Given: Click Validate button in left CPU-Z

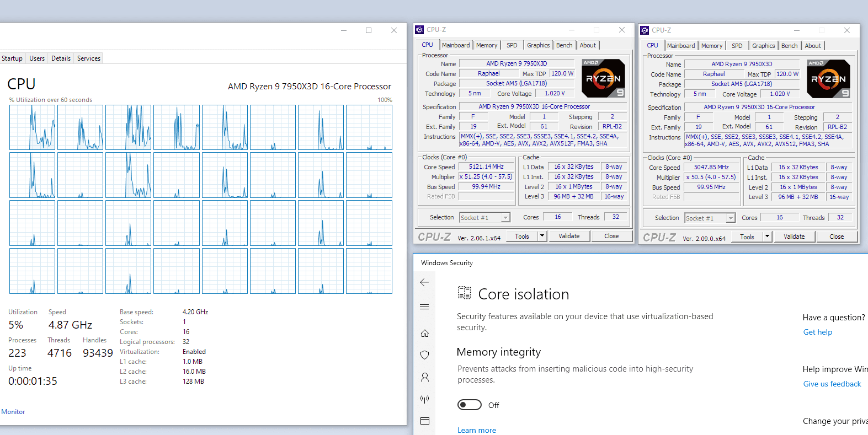Looking at the screenshot, I should pos(569,236).
